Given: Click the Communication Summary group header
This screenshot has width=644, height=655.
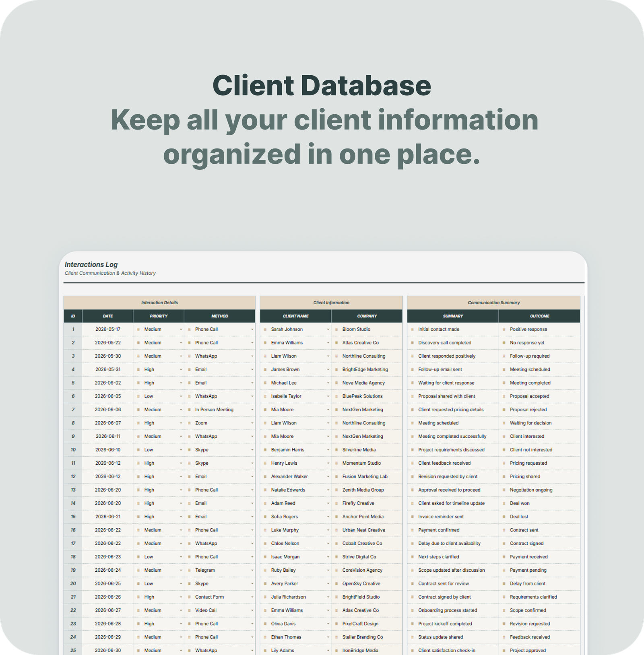Looking at the screenshot, I should tap(494, 303).
